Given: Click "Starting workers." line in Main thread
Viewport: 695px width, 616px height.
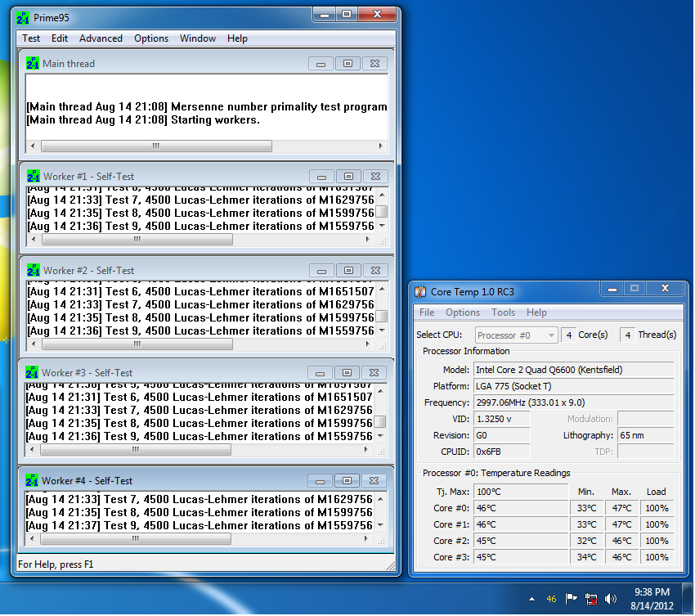Looking at the screenshot, I should coord(215,120).
